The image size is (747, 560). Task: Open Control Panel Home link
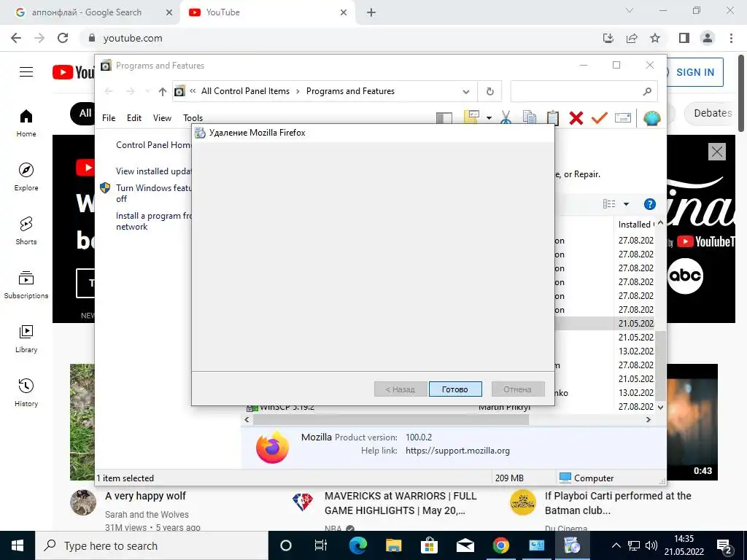[x=154, y=145]
